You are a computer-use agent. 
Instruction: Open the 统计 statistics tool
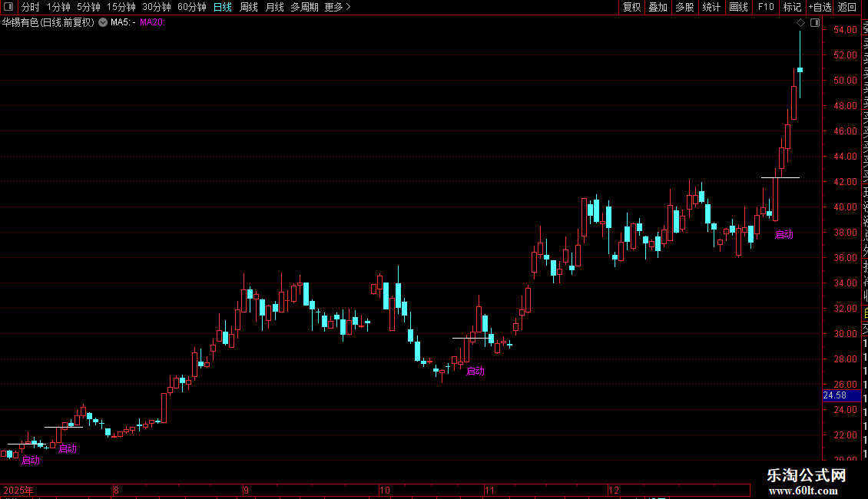[x=711, y=7]
